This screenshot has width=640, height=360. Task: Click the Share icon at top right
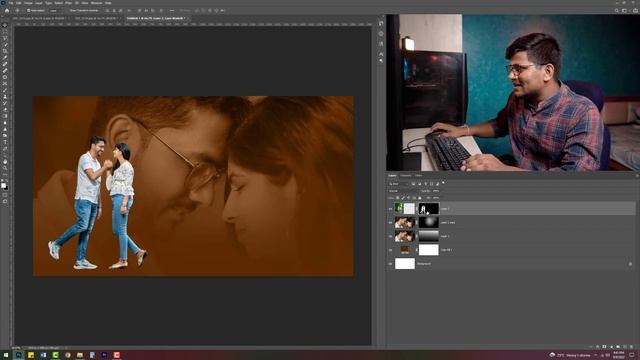[x=636, y=10]
